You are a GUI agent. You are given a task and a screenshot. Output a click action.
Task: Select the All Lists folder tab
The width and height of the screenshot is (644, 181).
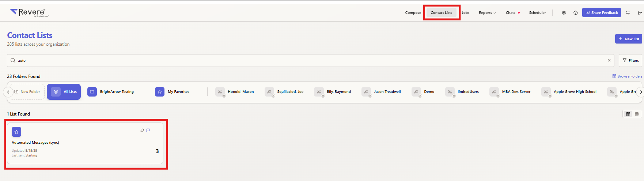[x=64, y=92]
